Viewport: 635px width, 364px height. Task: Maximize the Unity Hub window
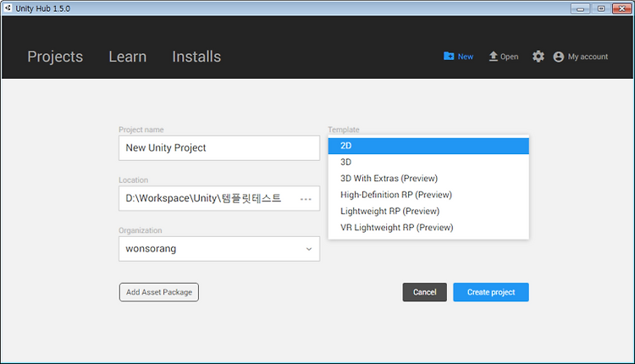(601, 8)
